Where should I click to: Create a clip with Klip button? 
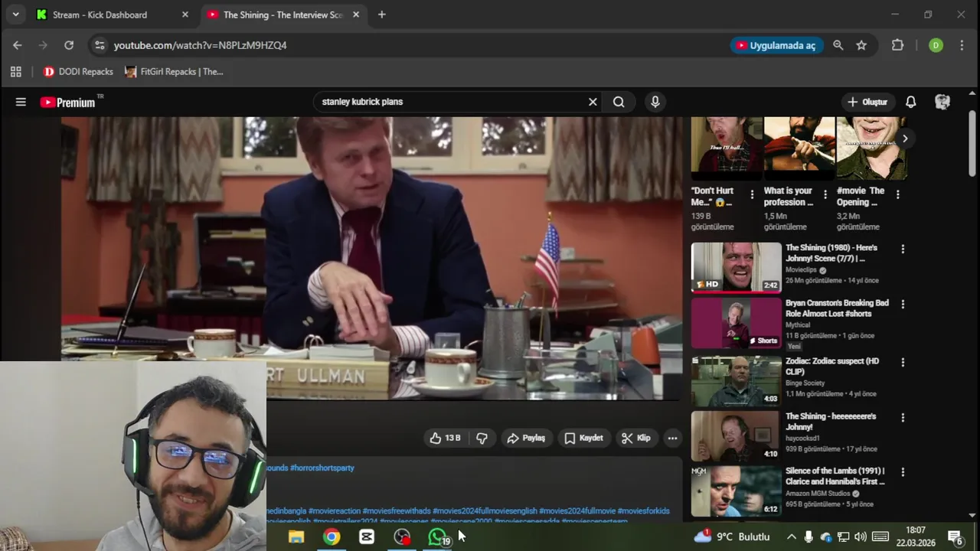(636, 438)
